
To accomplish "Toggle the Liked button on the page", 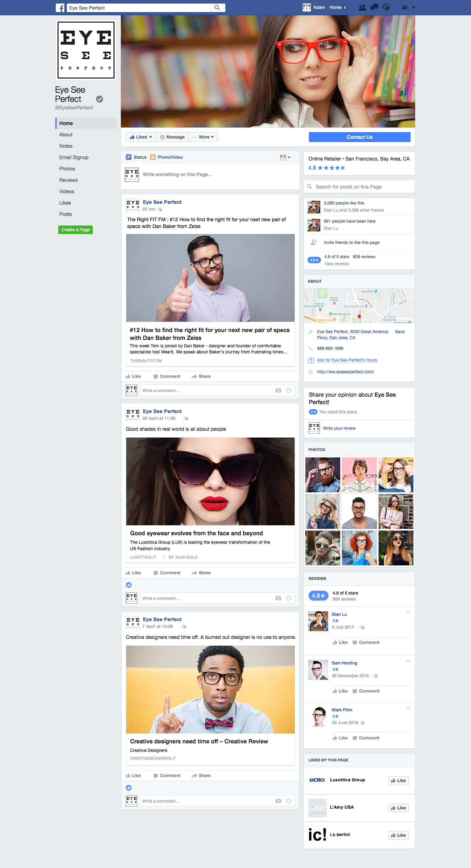I will click(141, 137).
